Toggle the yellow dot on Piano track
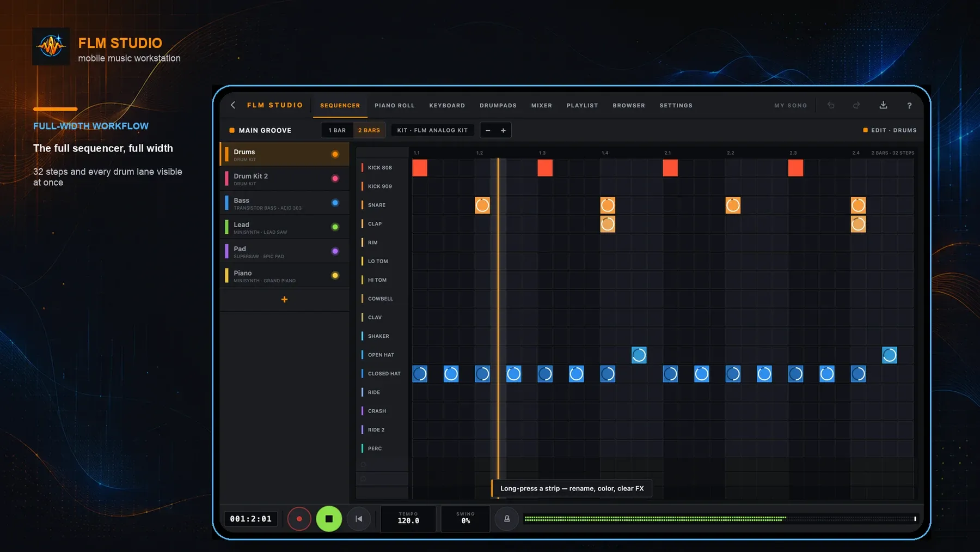This screenshot has width=980, height=552. (335, 276)
